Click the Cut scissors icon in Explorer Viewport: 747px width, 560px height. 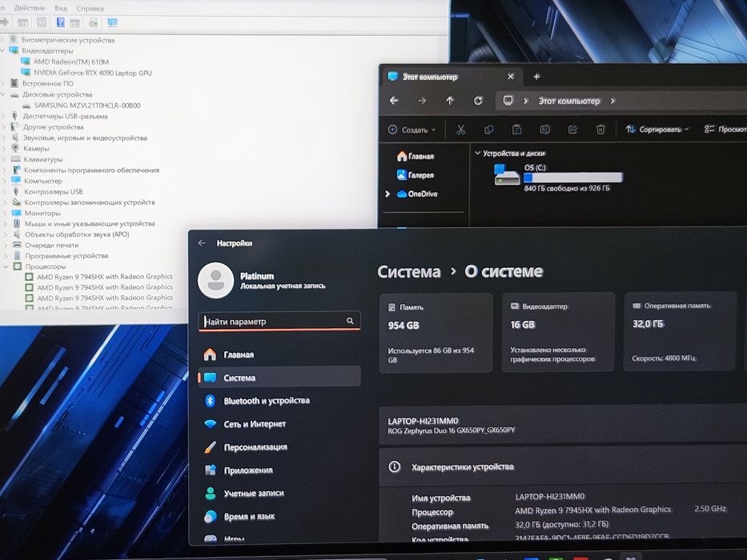tap(460, 130)
